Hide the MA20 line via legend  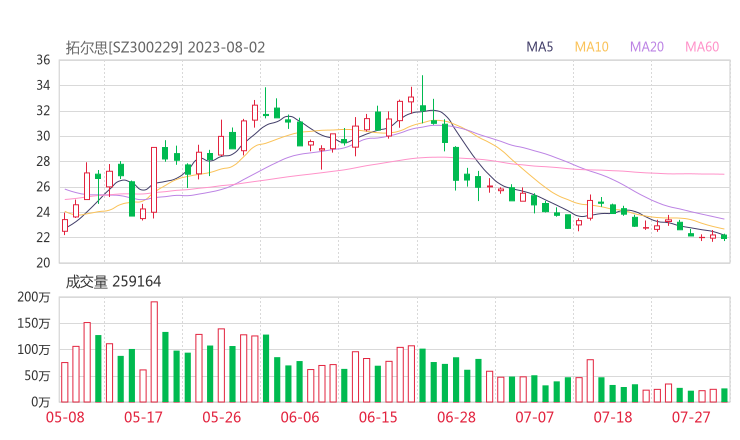pyautogui.click(x=647, y=47)
